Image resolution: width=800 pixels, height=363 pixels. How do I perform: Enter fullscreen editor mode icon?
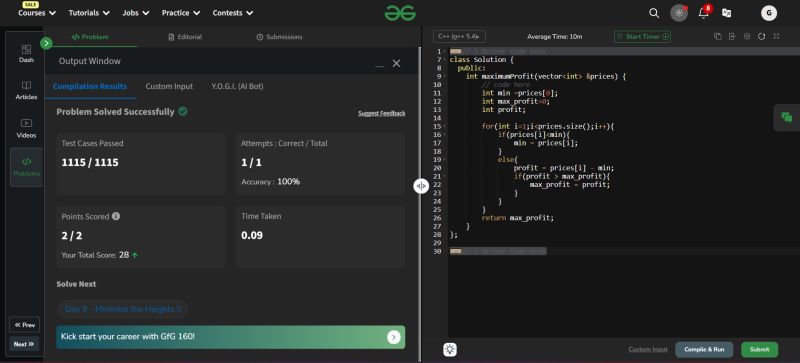pyautogui.click(x=776, y=36)
